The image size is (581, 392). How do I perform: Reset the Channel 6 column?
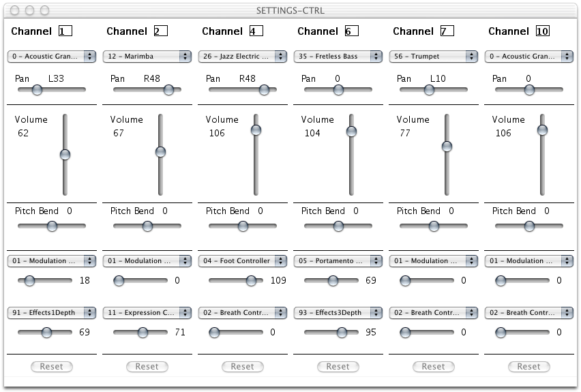click(x=338, y=367)
